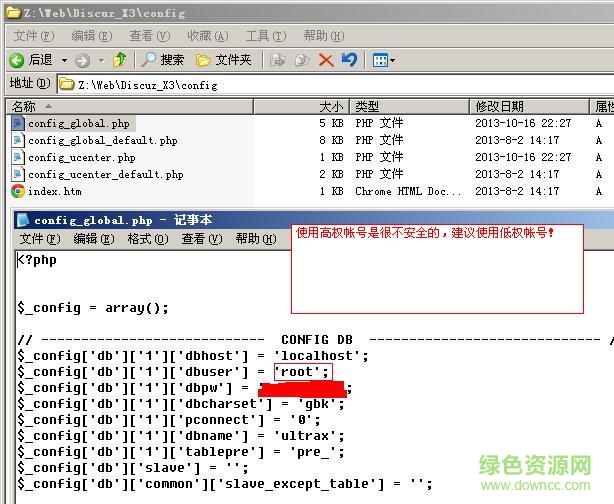This screenshot has width=614, height=504.
Task: Expand the Forward button history dropdown arrow
Action: (x=100, y=60)
